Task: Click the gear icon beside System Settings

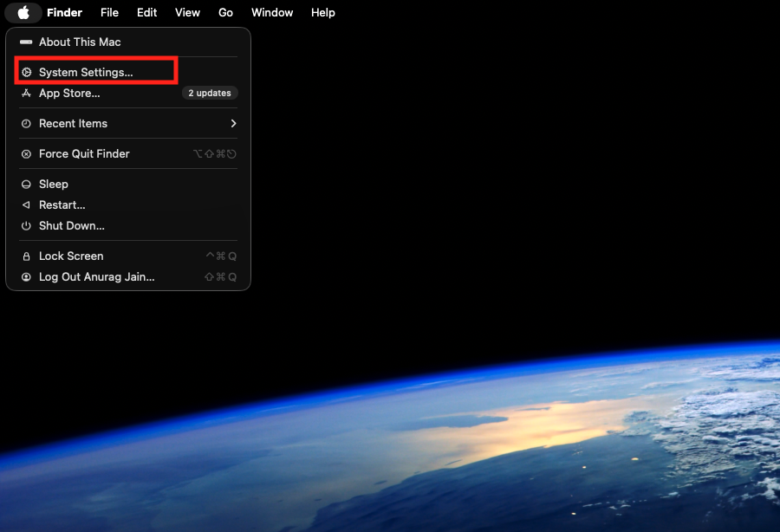Action: 26,73
